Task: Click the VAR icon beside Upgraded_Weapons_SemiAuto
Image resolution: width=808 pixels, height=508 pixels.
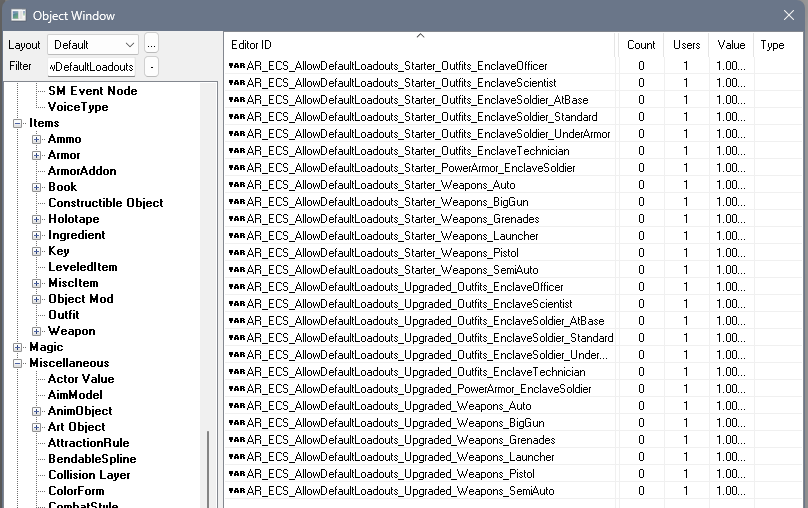Action: tap(237, 491)
